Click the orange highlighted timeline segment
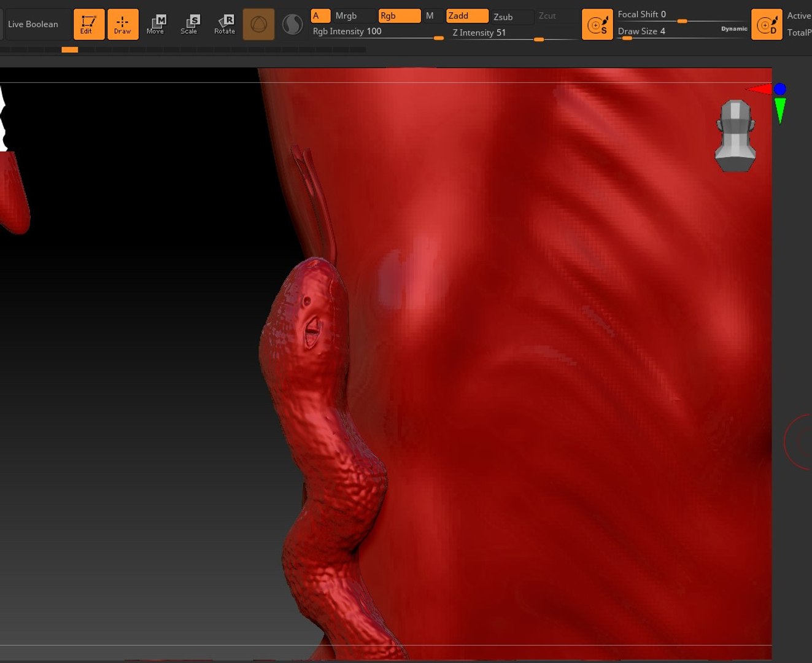 pos(70,50)
